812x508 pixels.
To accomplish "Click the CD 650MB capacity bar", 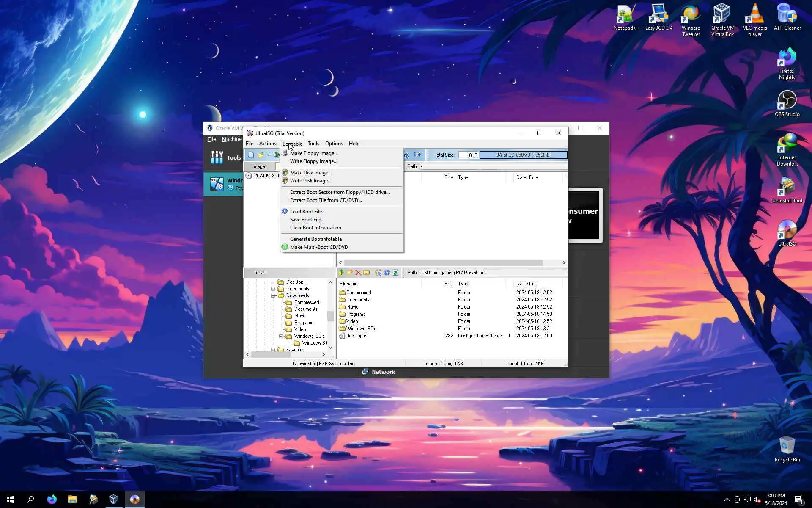I will (523, 155).
